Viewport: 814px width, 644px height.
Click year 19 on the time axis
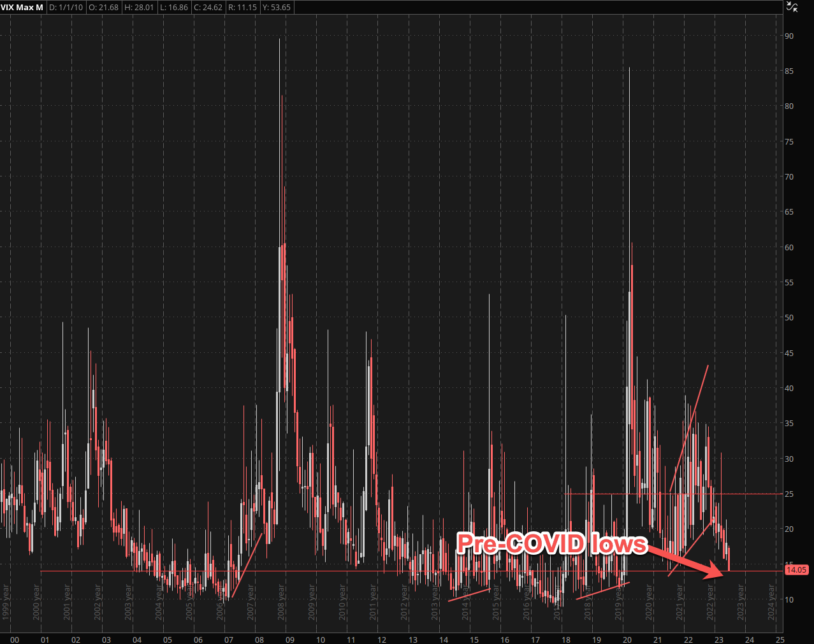point(596,640)
